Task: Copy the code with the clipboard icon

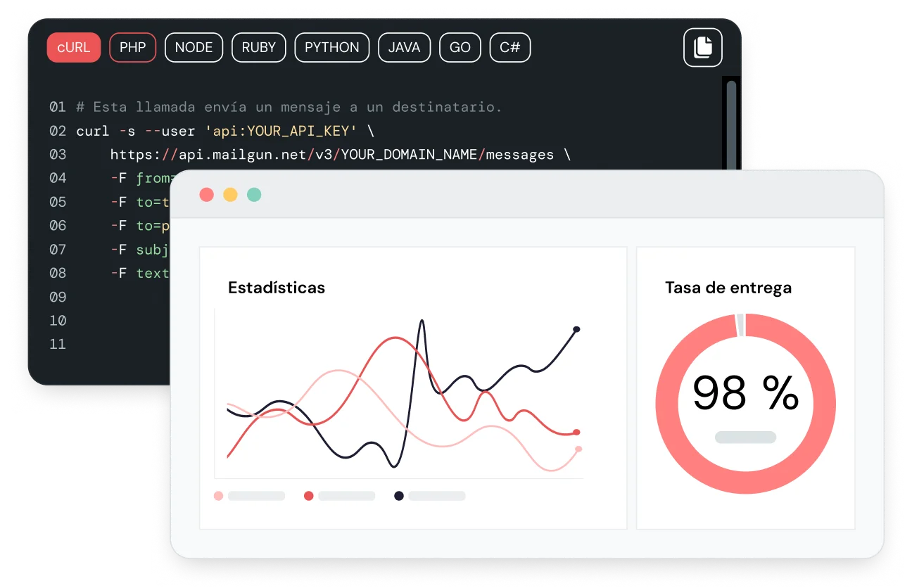Action: [702, 47]
